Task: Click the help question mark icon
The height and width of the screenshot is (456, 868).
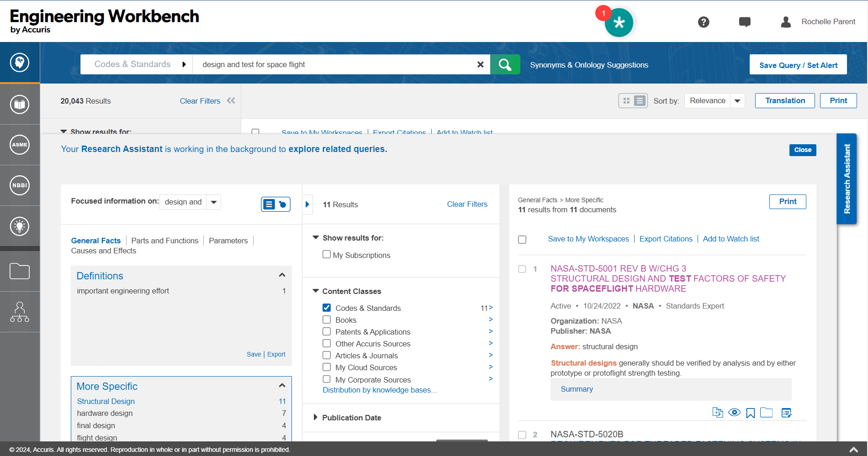Action: point(703,22)
